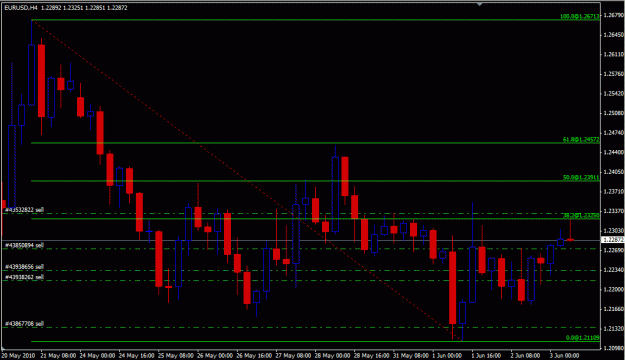
Task: Click the 1 Jun 16:00 time label
Action: click(486, 355)
